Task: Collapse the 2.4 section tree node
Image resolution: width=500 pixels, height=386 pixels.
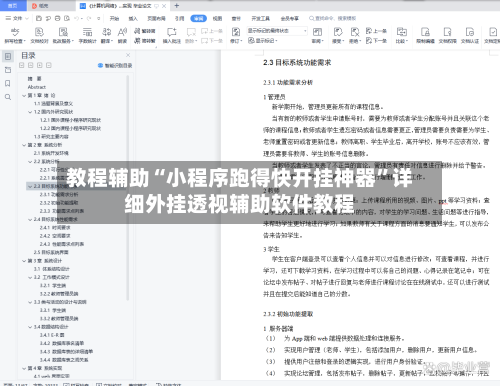Action: click(30, 219)
